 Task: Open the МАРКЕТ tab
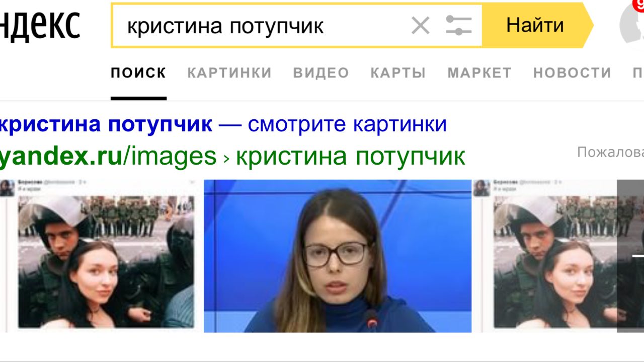click(479, 73)
